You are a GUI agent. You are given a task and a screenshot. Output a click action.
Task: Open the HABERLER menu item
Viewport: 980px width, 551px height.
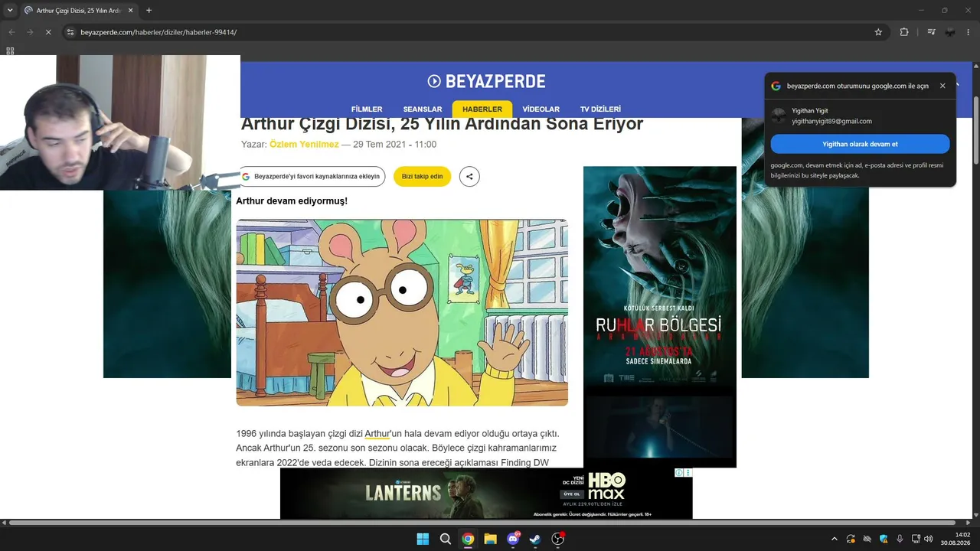(482, 109)
